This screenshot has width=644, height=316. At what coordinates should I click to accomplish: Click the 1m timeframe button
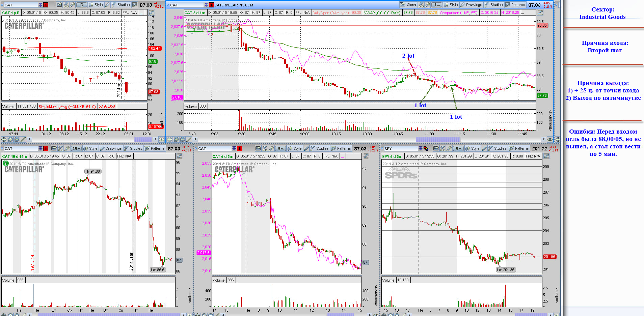tap(437, 5)
